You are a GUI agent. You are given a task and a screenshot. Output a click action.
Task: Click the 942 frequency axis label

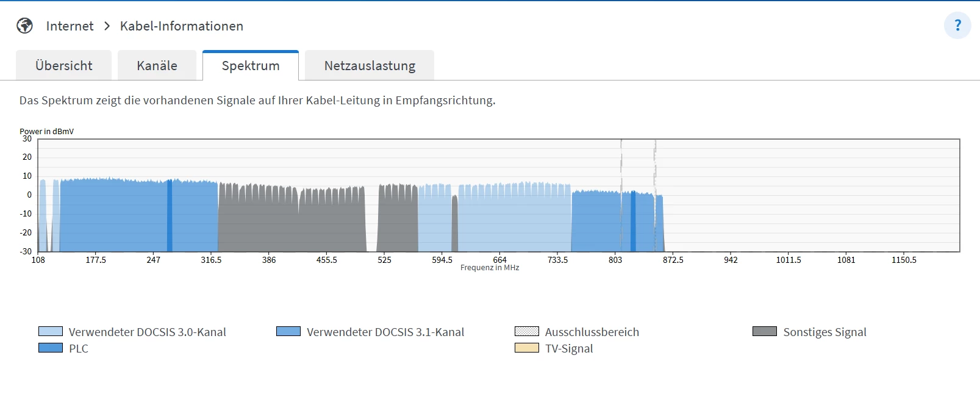(x=731, y=260)
